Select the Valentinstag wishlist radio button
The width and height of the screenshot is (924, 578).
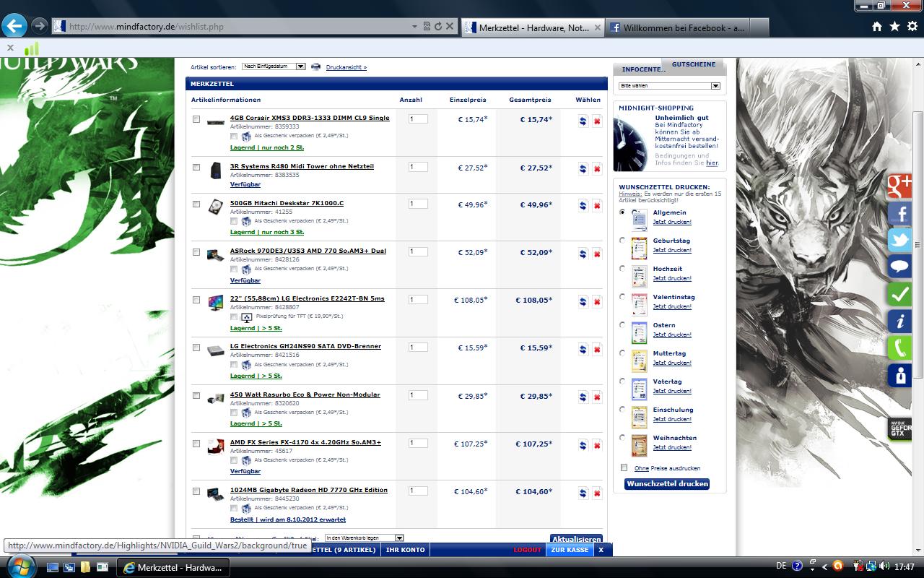622,296
